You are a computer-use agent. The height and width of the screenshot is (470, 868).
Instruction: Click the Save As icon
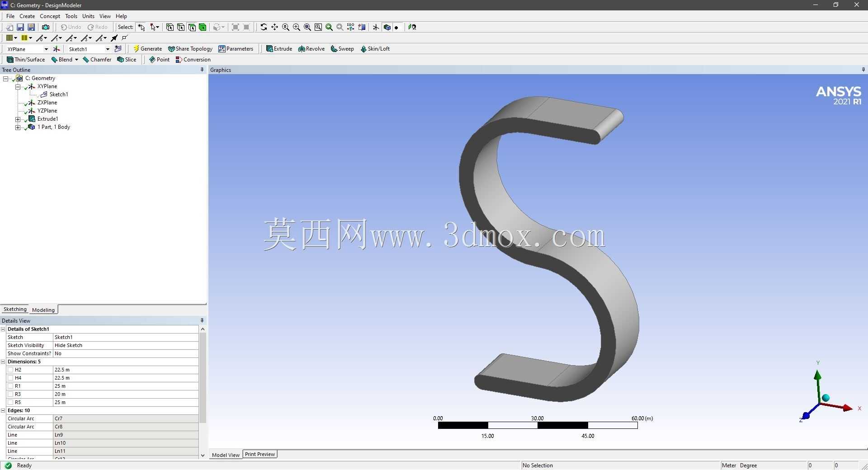[31, 27]
